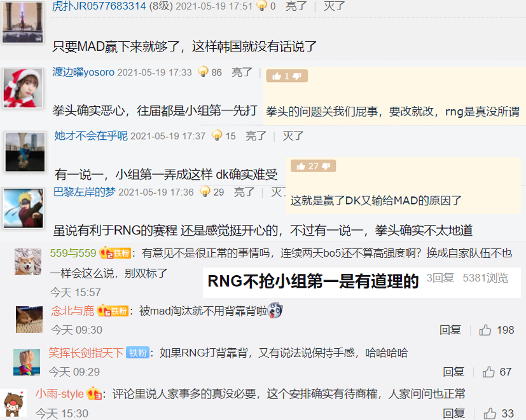Open post titled RNG不抢小组第一是有道理的
Screen dimensions: 526x420
pos(313,281)
